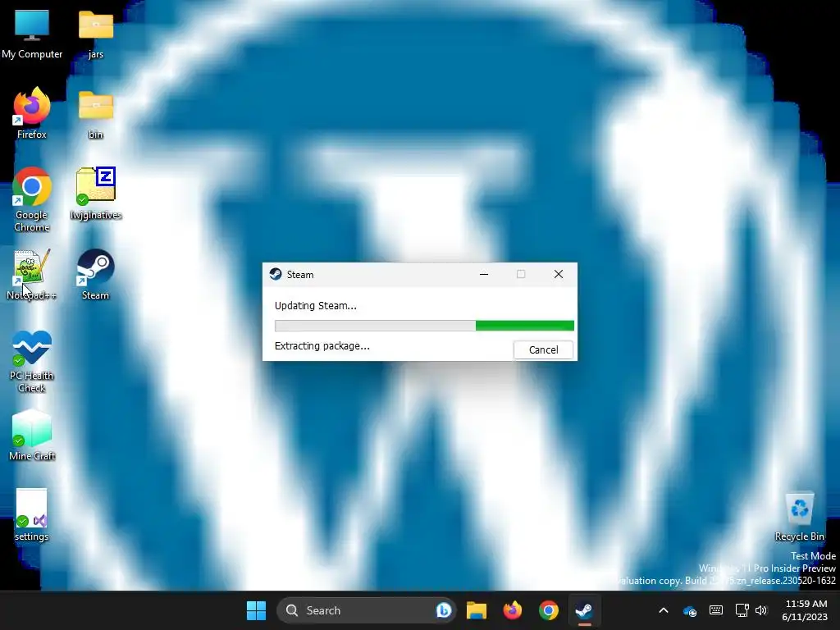The height and width of the screenshot is (630, 840).
Task: Select the Steam desktop shortcut
Action: click(x=95, y=274)
